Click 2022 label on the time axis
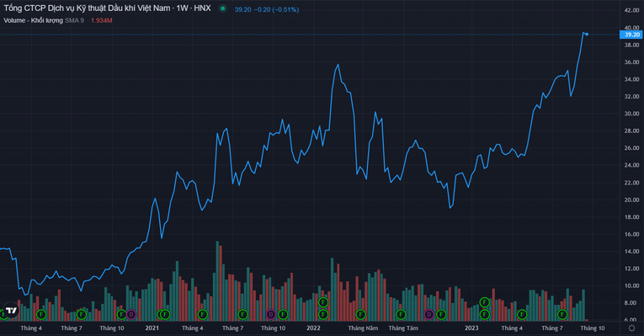 tap(313, 328)
